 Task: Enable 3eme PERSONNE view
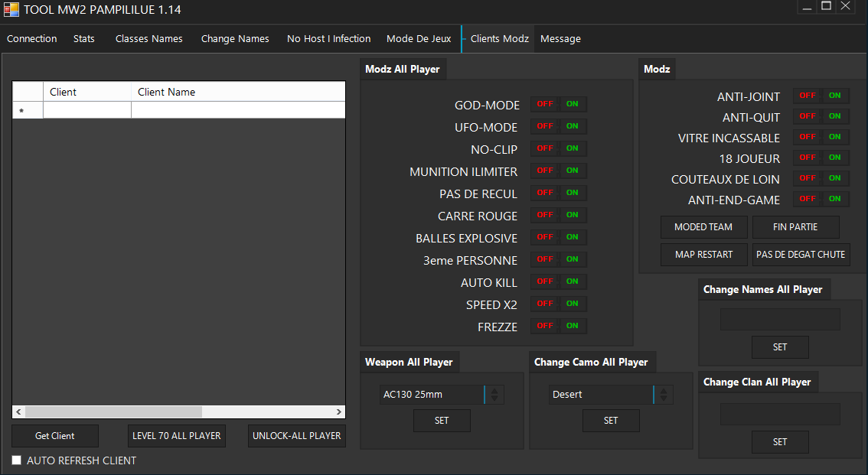[x=573, y=259]
